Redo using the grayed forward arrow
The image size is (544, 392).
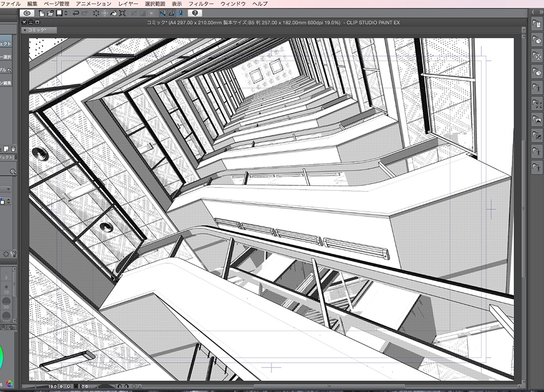point(85,13)
